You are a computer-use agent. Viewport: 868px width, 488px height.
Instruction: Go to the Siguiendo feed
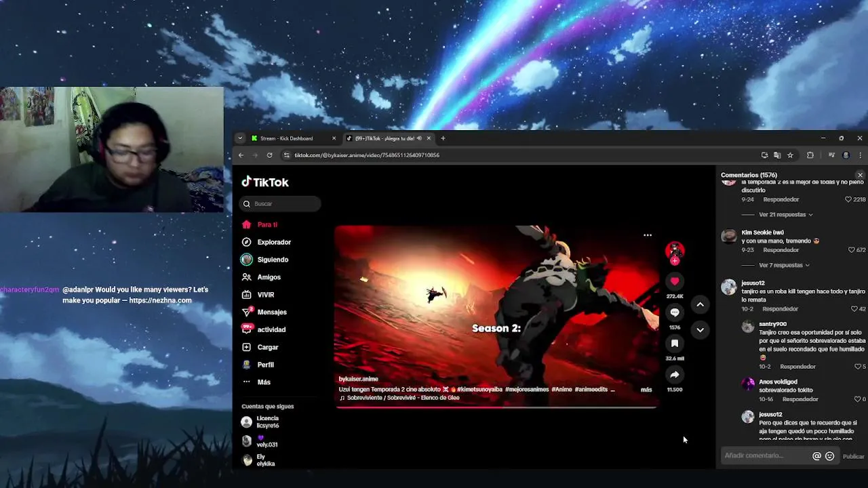pos(272,260)
